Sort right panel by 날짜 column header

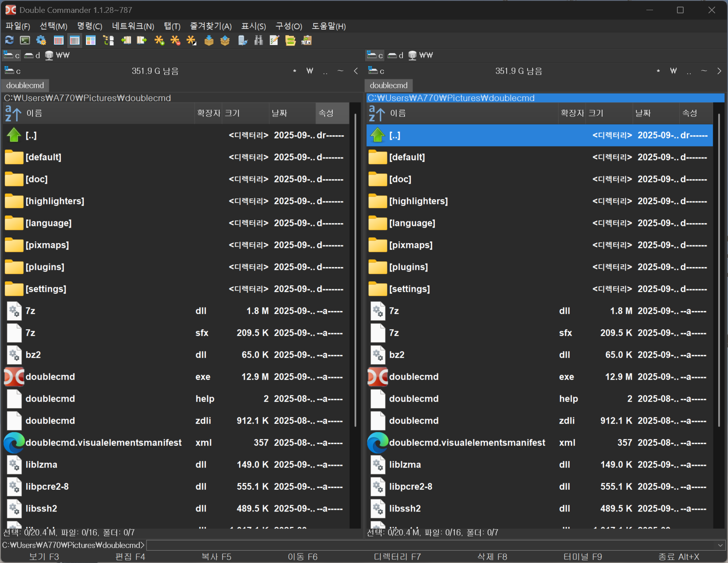656,113
